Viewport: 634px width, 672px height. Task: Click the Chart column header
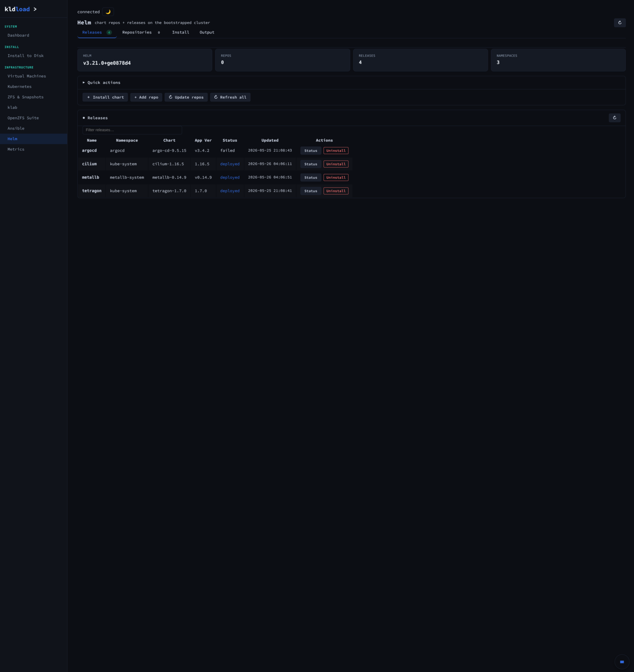169,140
